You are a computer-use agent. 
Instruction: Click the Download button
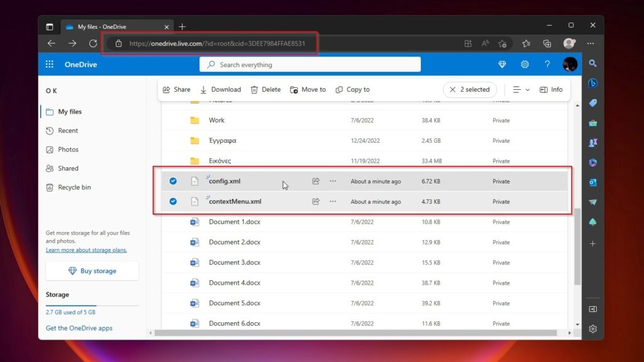(x=221, y=89)
